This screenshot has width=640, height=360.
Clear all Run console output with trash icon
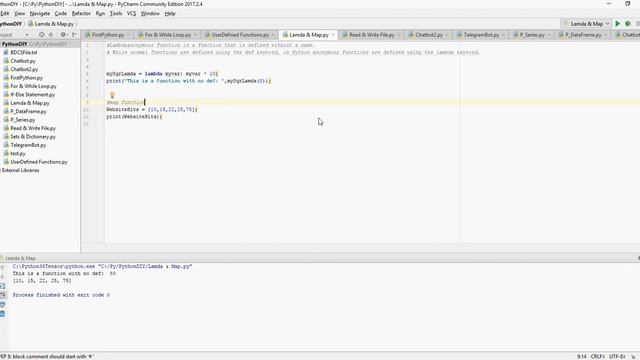coord(2,314)
